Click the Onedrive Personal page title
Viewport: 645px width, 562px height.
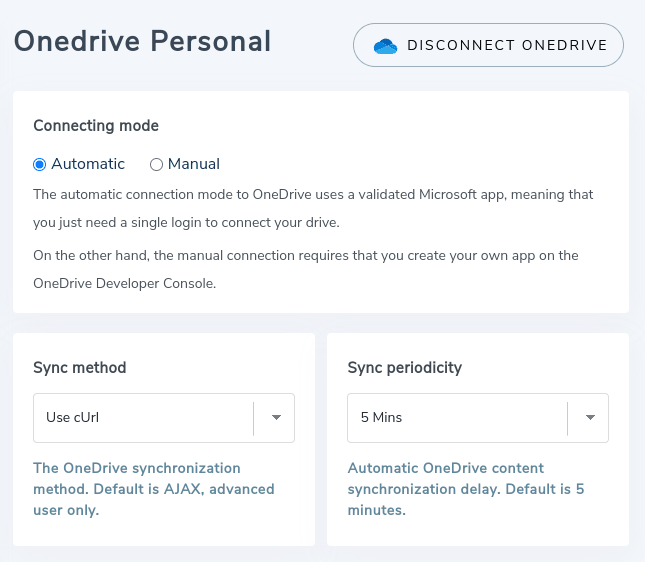point(142,42)
